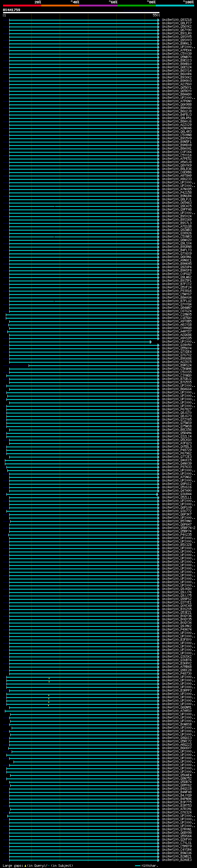
Task: Select label UniRef100_C3YWQ0
Action: [x=176, y=376]
